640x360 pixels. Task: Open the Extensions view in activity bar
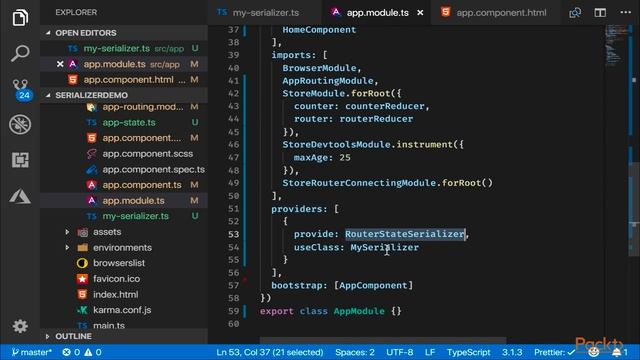click(20, 160)
